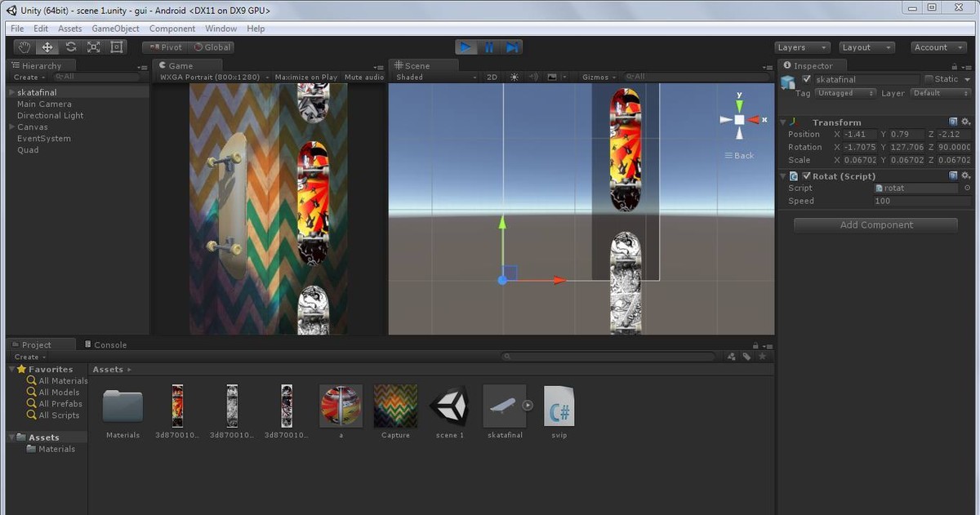Open the GameObject menu
Viewport: 980px width, 515px height.
115,29
